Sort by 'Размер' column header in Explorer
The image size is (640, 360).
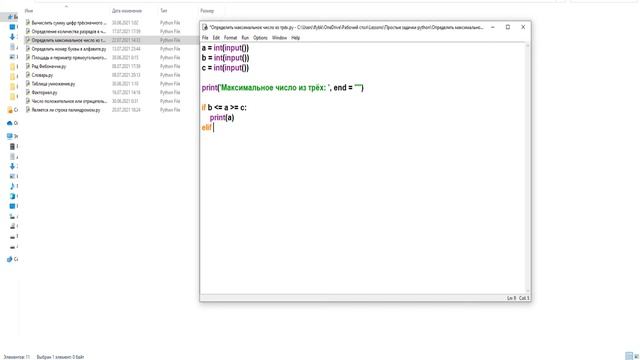click(207, 11)
